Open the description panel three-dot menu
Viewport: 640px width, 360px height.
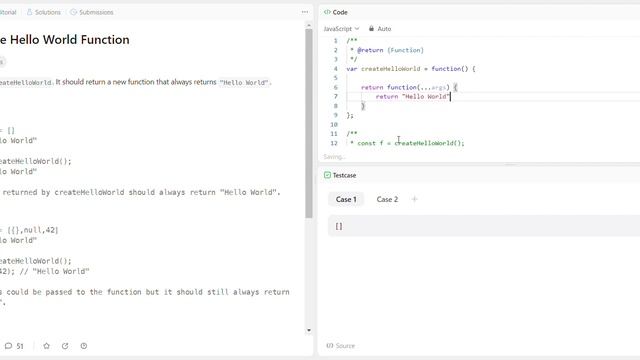click(x=305, y=12)
